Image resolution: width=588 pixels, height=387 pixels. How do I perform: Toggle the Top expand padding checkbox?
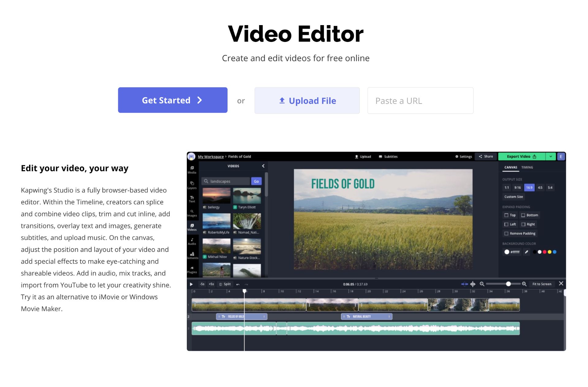507,216
